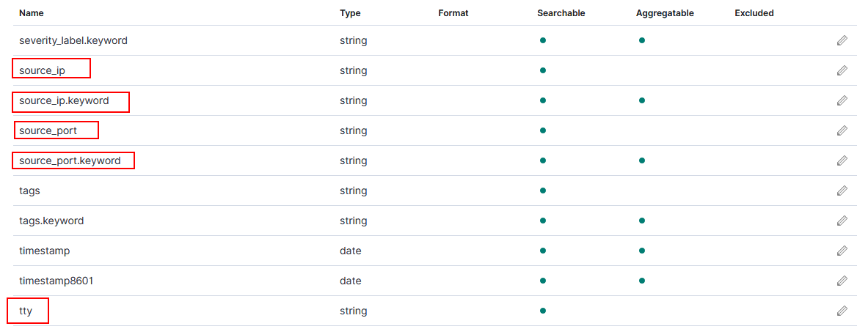The height and width of the screenshot is (329, 868).
Task: Edit the source_ip.keyword field
Action: click(842, 101)
